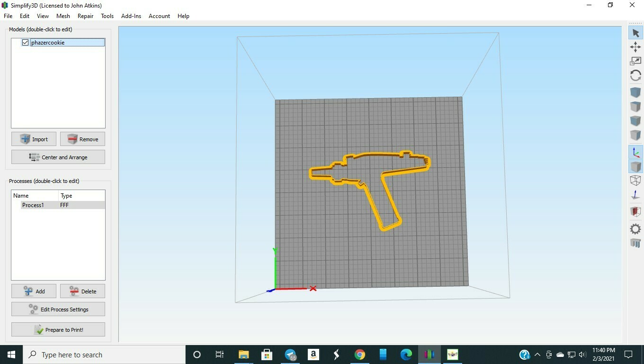Open the Mesh menu
Viewport: 644px width, 364px height.
(x=63, y=16)
